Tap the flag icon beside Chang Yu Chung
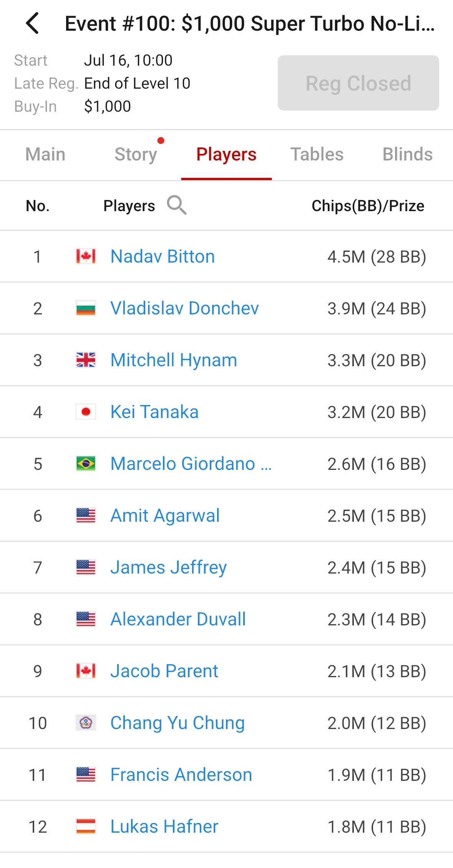Viewport: 453px width, 868px height. tap(86, 723)
